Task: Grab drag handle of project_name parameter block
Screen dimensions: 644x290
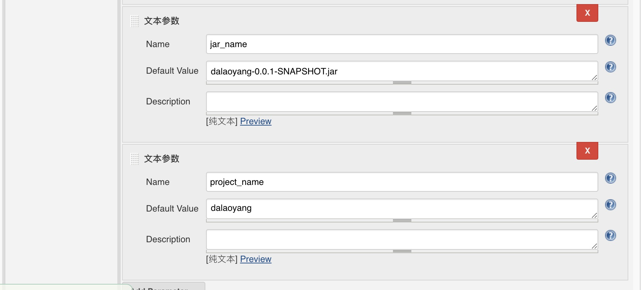Action: (x=135, y=159)
